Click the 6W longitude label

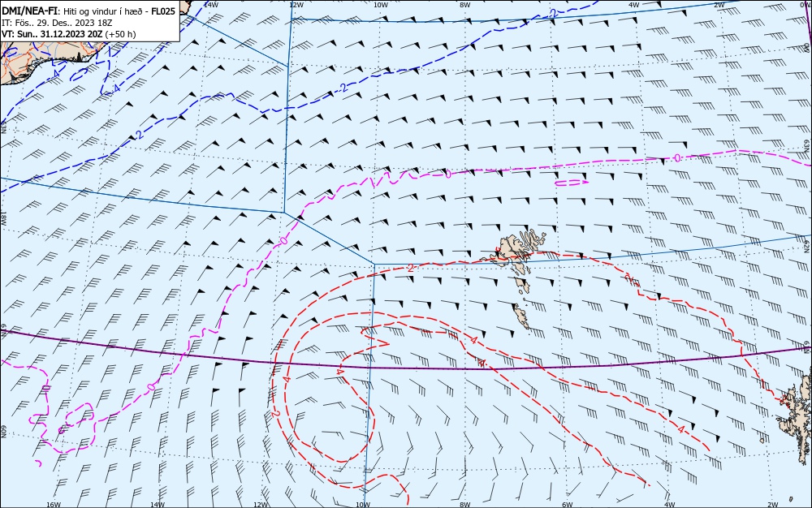click(x=567, y=505)
